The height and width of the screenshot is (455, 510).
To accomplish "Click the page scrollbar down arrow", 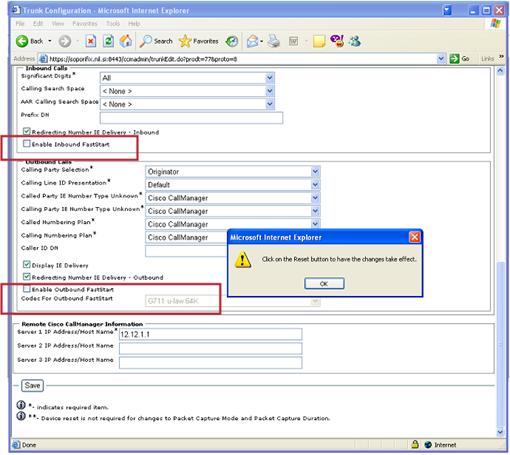I will coord(500,432).
